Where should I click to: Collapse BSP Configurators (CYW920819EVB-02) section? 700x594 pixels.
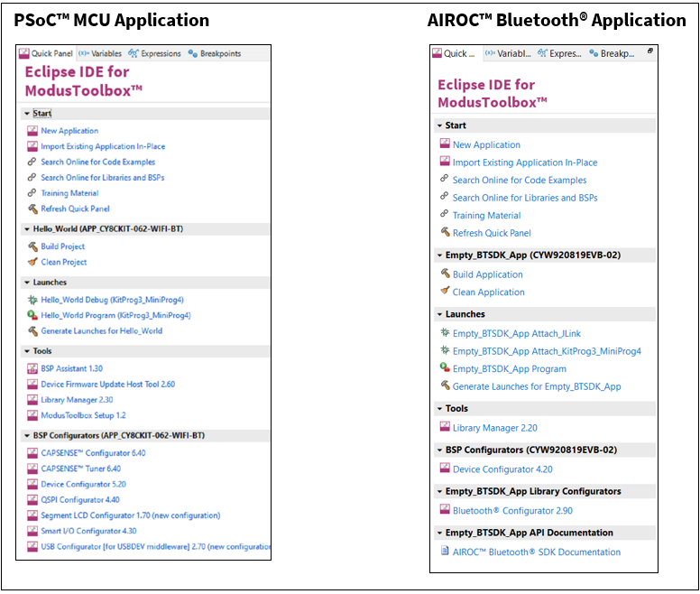(x=439, y=450)
